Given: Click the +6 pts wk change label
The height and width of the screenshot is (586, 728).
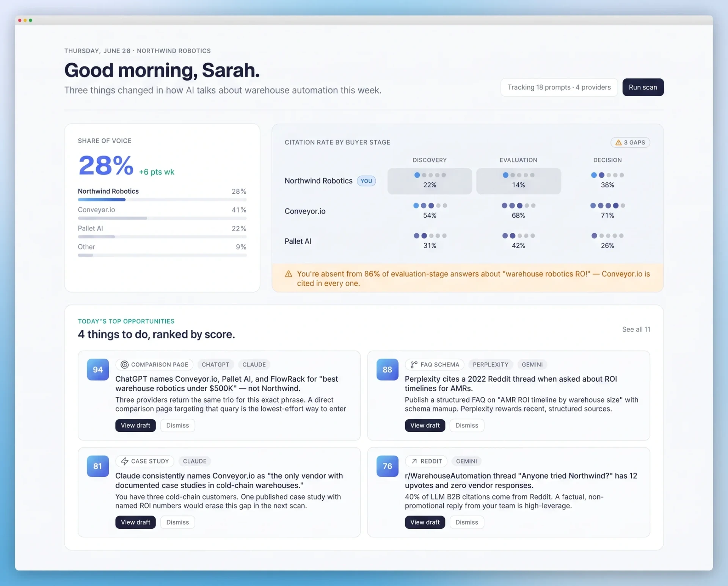Looking at the screenshot, I should point(157,172).
